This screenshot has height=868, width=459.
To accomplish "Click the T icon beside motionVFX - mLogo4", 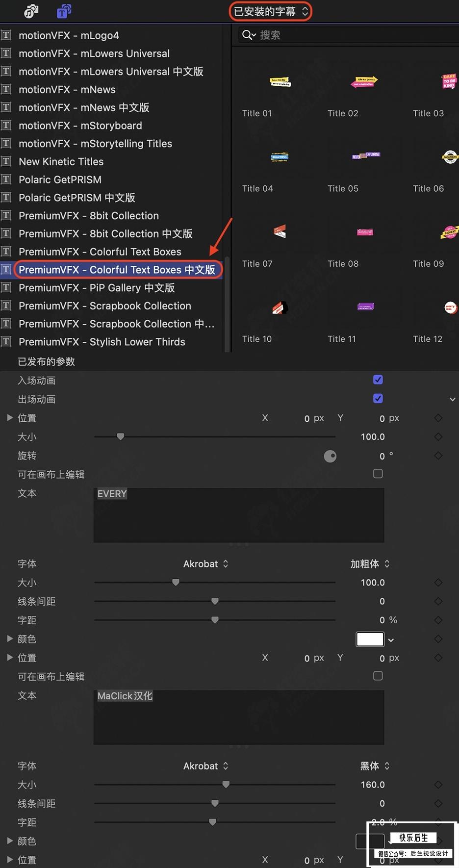I will [x=6, y=35].
